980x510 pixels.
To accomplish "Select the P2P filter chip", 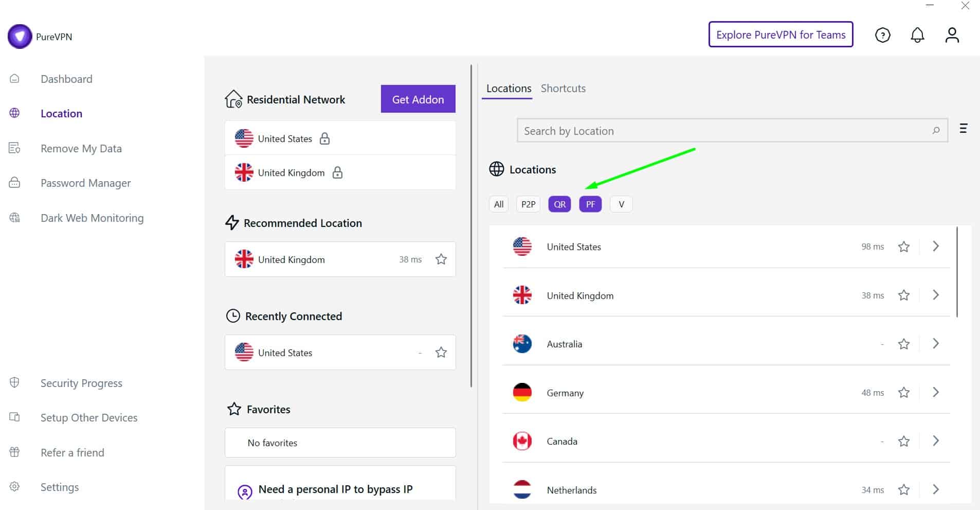I will [528, 204].
